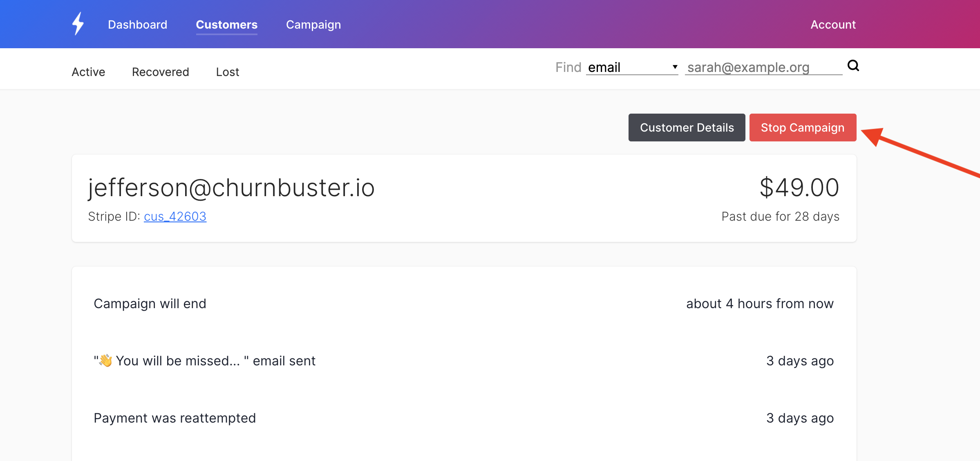This screenshot has height=461, width=980.
Task: Select the Customers nav item
Action: [x=227, y=25]
